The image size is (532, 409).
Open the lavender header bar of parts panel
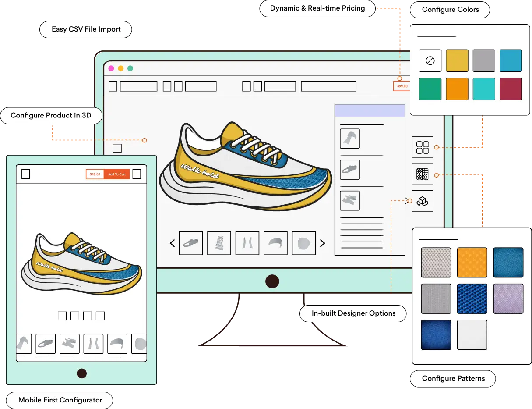click(370, 110)
